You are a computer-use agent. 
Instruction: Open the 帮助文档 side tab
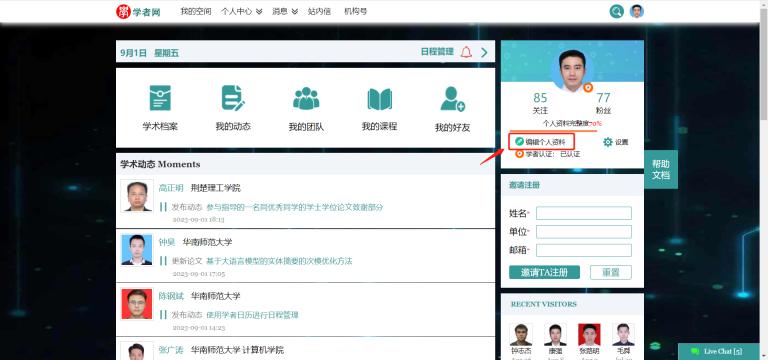(661, 169)
